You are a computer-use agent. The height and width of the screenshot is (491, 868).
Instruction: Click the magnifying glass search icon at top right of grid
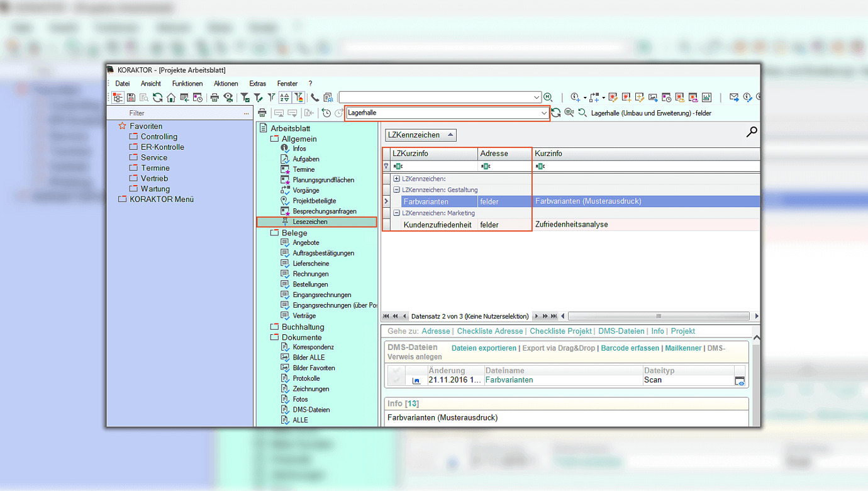tap(751, 132)
